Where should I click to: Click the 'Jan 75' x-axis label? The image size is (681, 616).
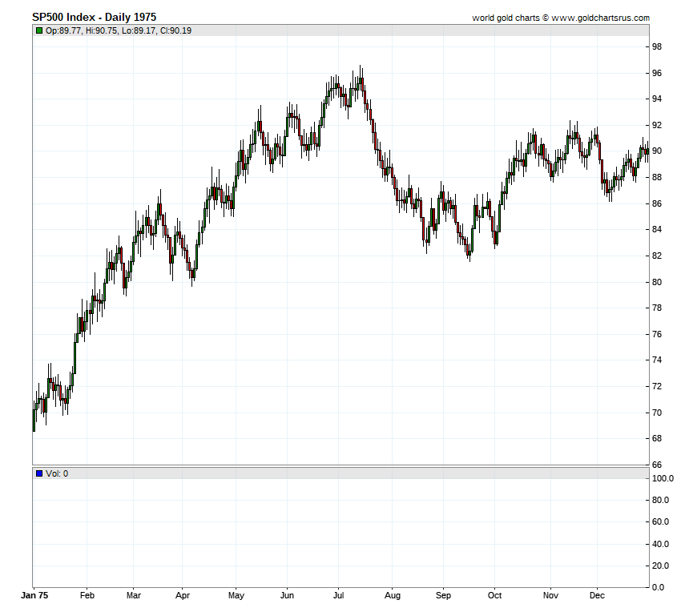(x=34, y=596)
